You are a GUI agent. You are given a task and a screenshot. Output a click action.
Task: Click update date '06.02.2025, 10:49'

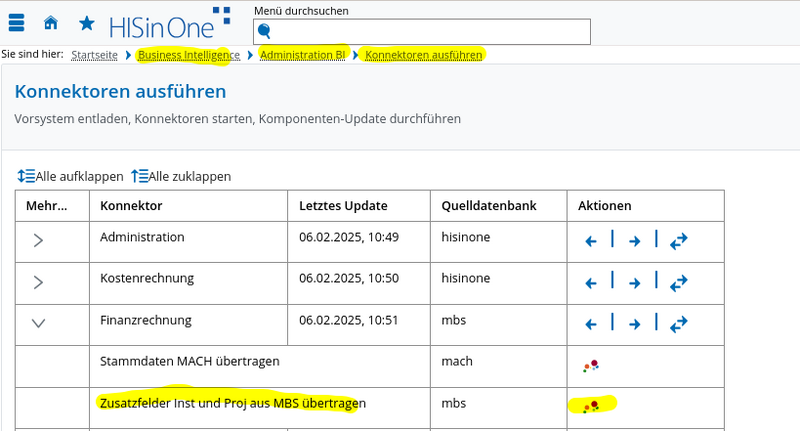349,237
